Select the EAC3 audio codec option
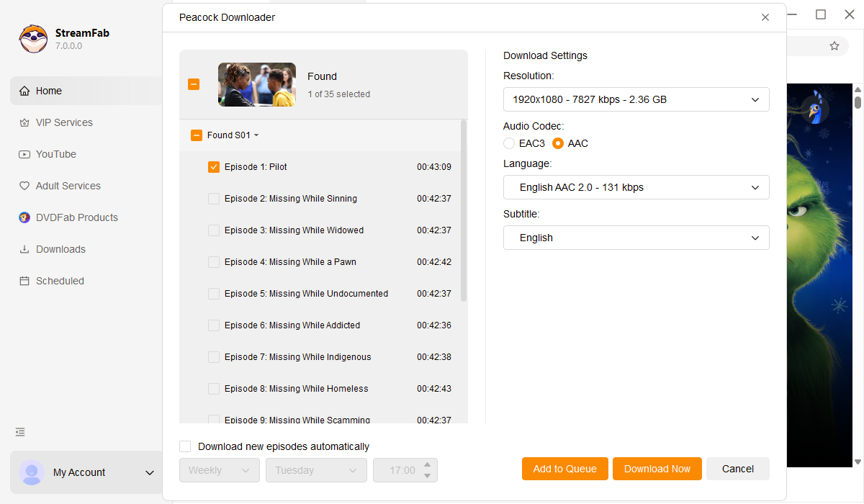 (x=510, y=143)
